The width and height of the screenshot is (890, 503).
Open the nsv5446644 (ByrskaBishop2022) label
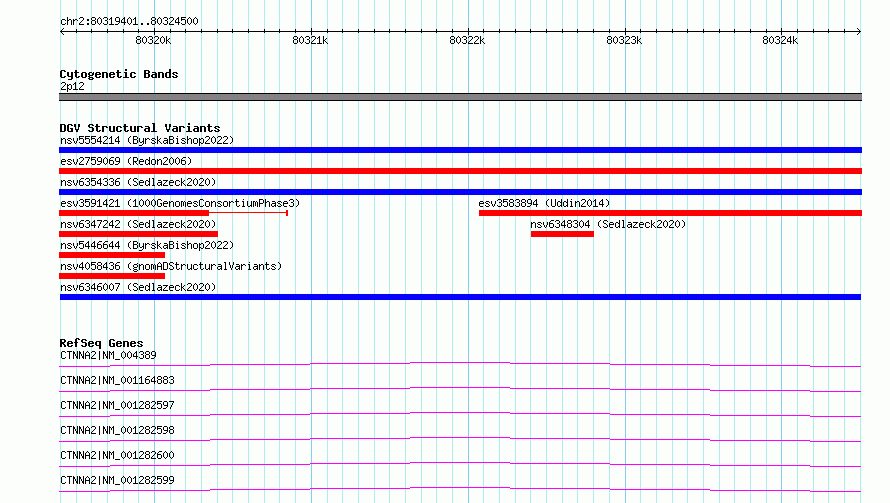click(x=147, y=245)
